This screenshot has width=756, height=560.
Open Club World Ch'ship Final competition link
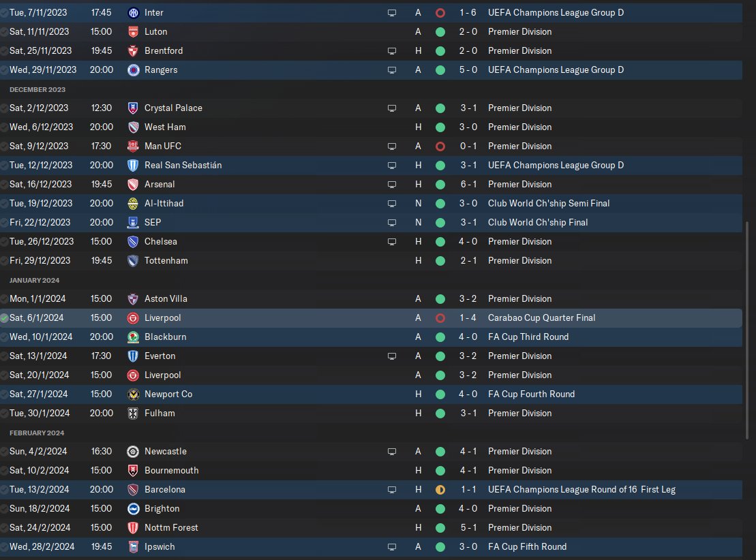point(538,222)
